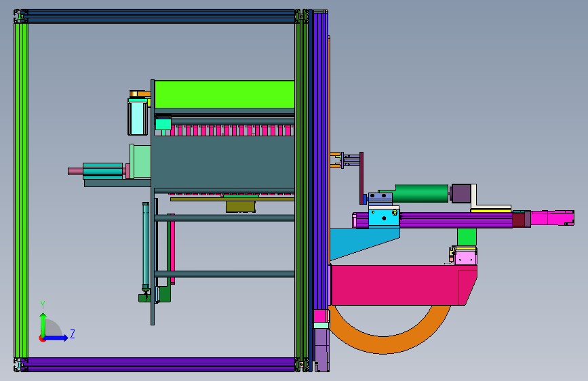Select the magenta vertical bar between rods
The width and height of the screenshot is (588, 381).
172,249
